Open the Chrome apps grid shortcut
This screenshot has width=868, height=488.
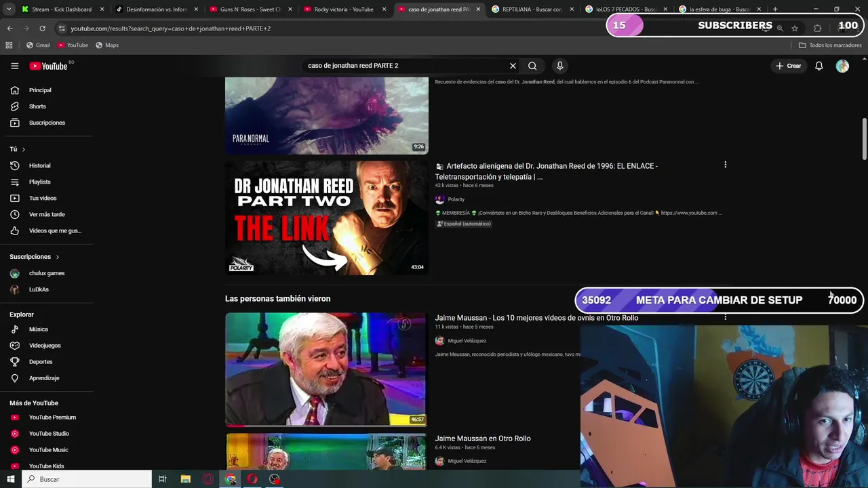click(9, 45)
